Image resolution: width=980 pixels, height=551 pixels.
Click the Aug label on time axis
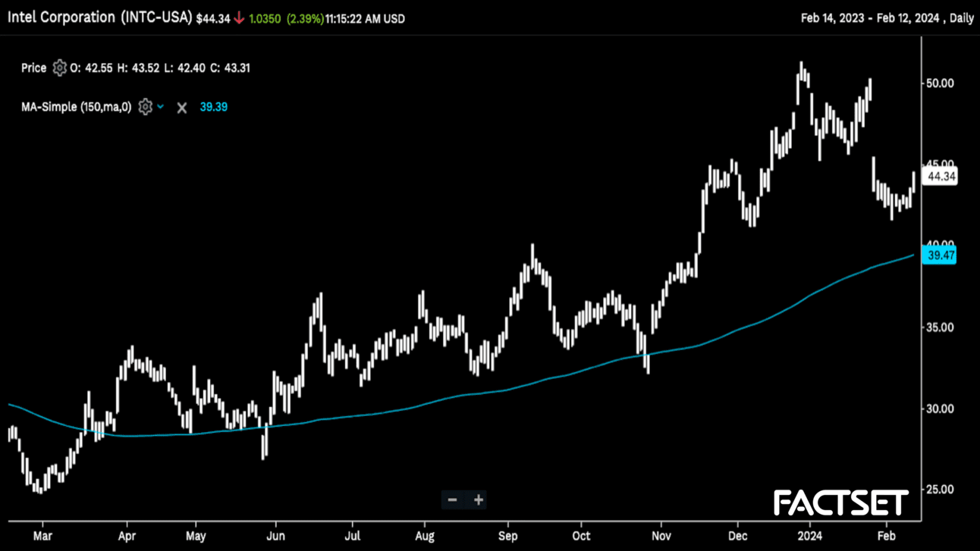click(424, 536)
